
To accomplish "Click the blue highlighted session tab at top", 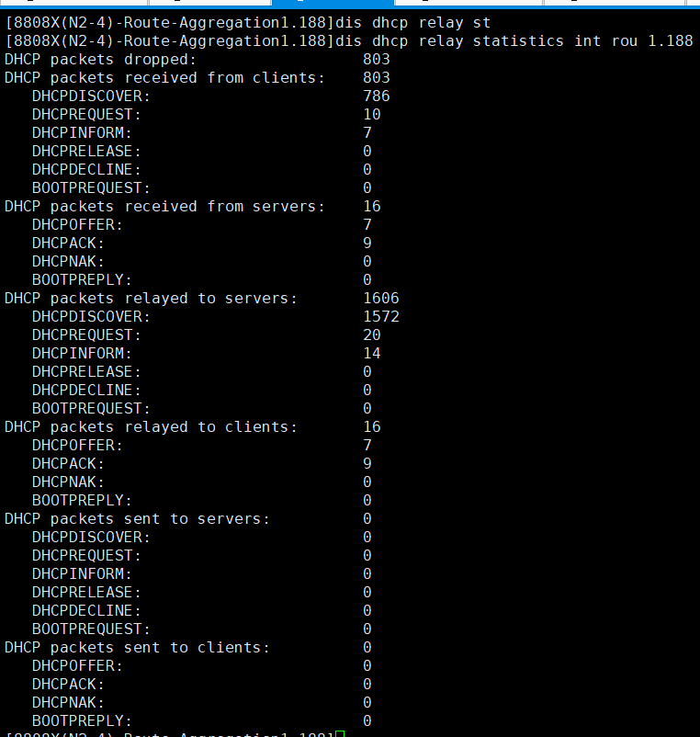I will [x=333, y=3].
